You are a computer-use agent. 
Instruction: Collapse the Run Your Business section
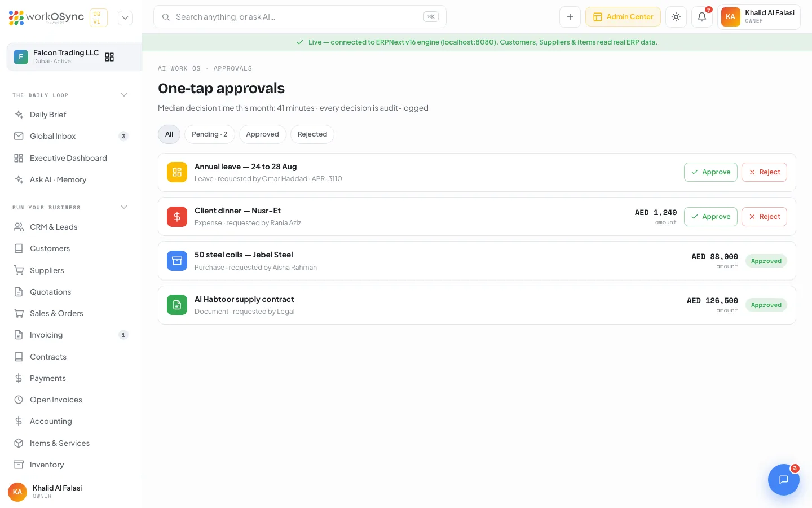pyautogui.click(x=124, y=207)
